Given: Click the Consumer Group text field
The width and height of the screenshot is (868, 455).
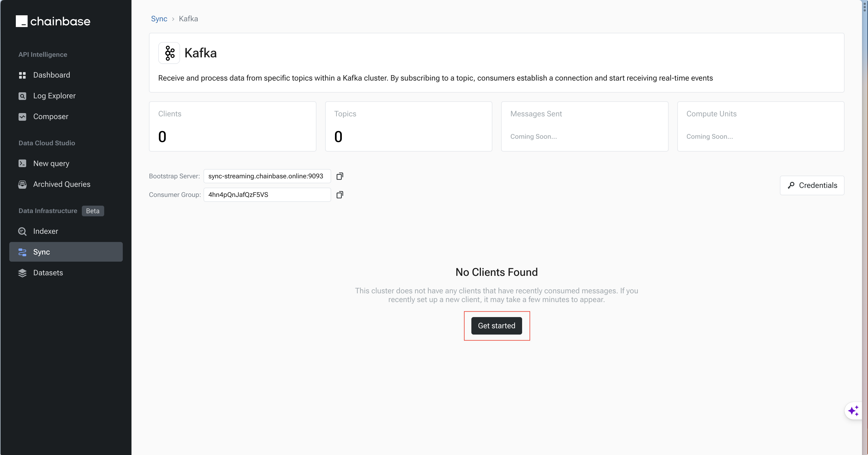Looking at the screenshot, I should [x=267, y=195].
